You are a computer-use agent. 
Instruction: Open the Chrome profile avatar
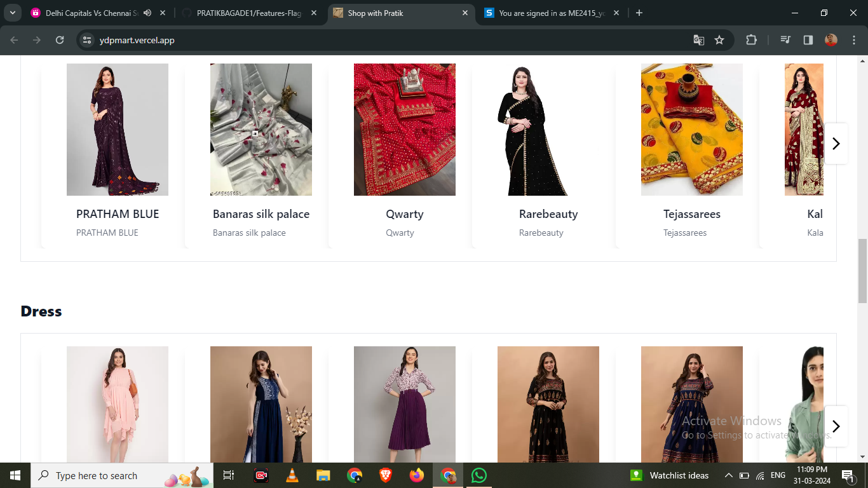click(831, 40)
